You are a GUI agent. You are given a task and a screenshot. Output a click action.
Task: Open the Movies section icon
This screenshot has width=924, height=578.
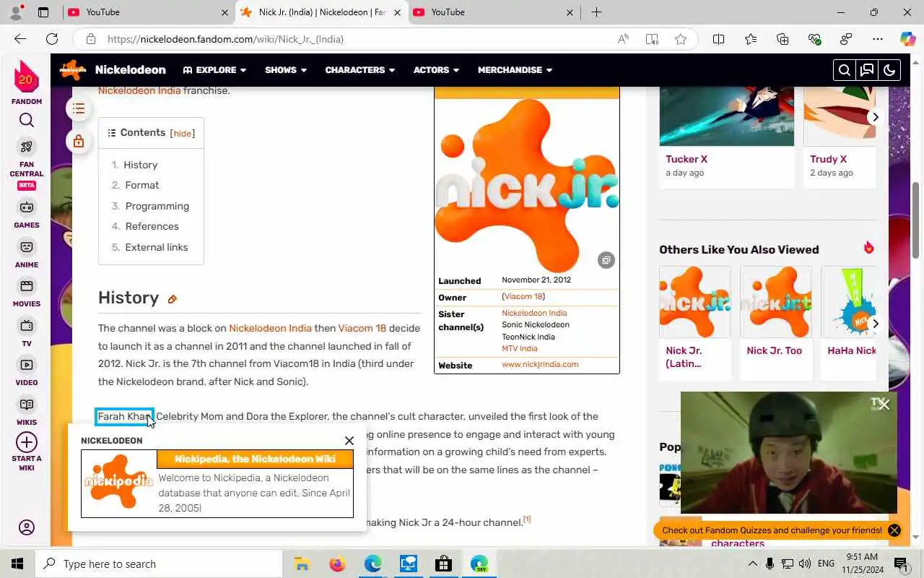point(27,286)
